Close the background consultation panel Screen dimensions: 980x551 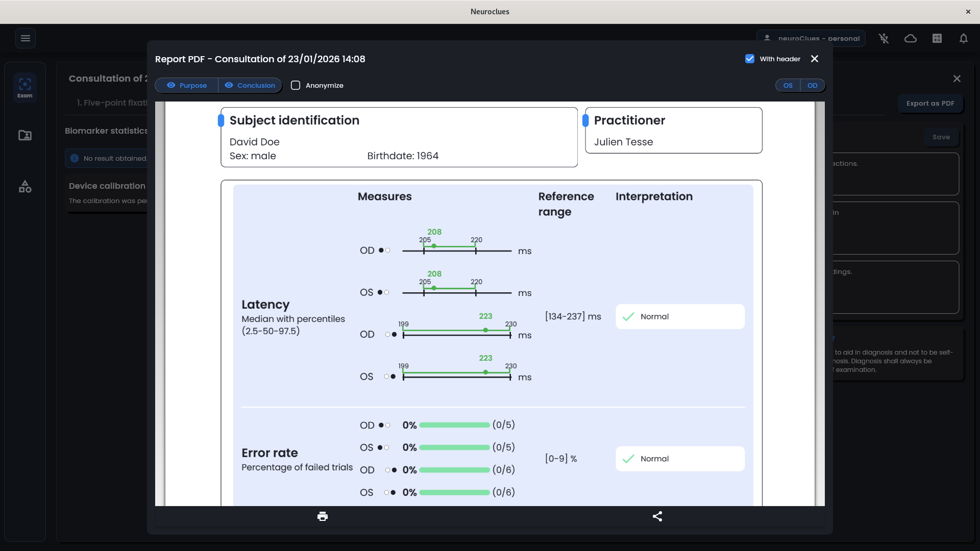[x=957, y=79]
